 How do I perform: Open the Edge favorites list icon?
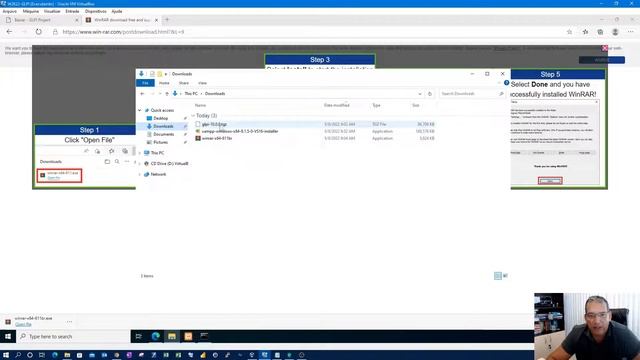(585, 32)
